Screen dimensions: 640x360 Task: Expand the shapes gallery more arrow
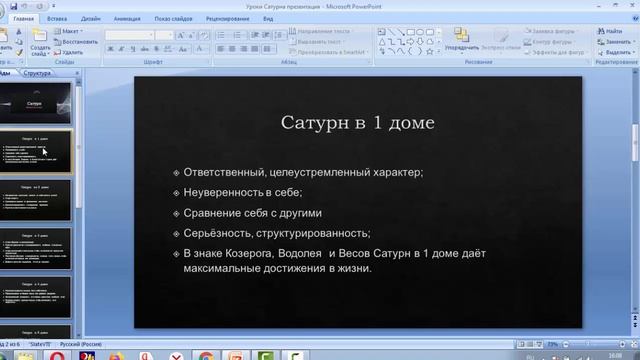[x=439, y=52]
